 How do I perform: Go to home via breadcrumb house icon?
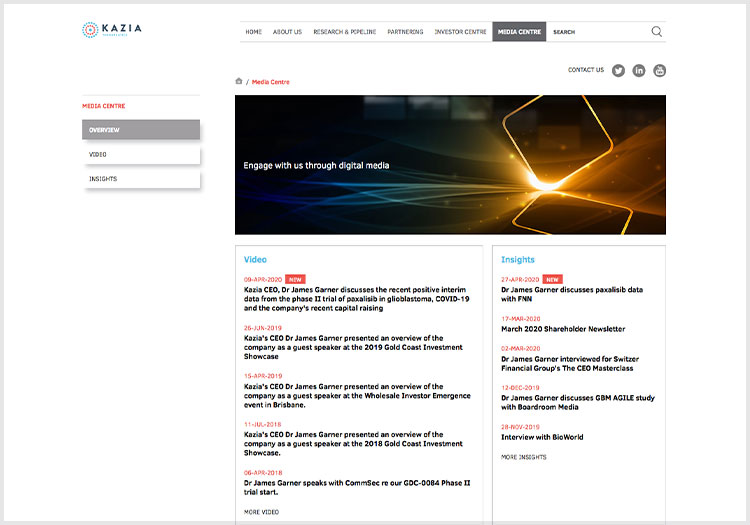point(239,81)
